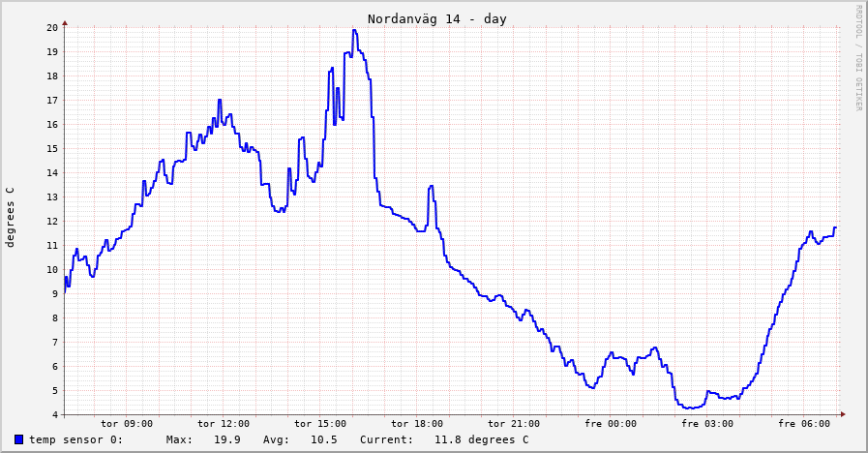Select the 'temp sensor 0:' legend label
Image resolution: width=868 pixels, height=453 pixels.
pyautogui.click(x=76, y=439)
